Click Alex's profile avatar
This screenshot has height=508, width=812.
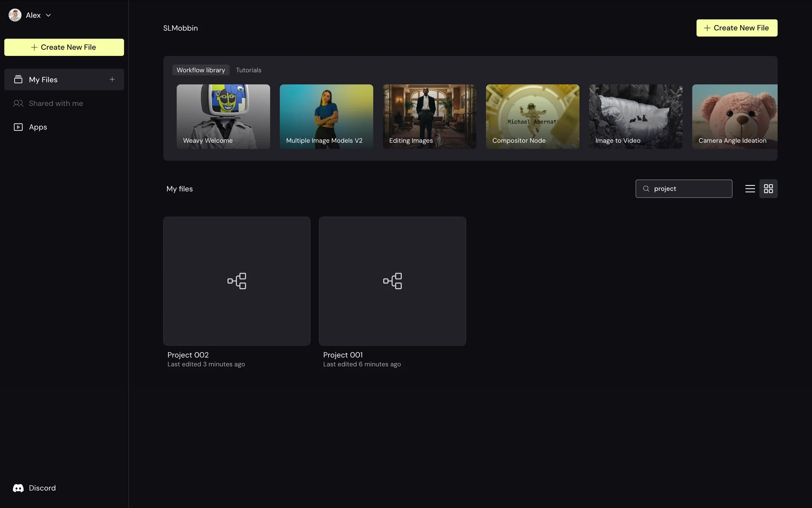[x=15, y=15]
